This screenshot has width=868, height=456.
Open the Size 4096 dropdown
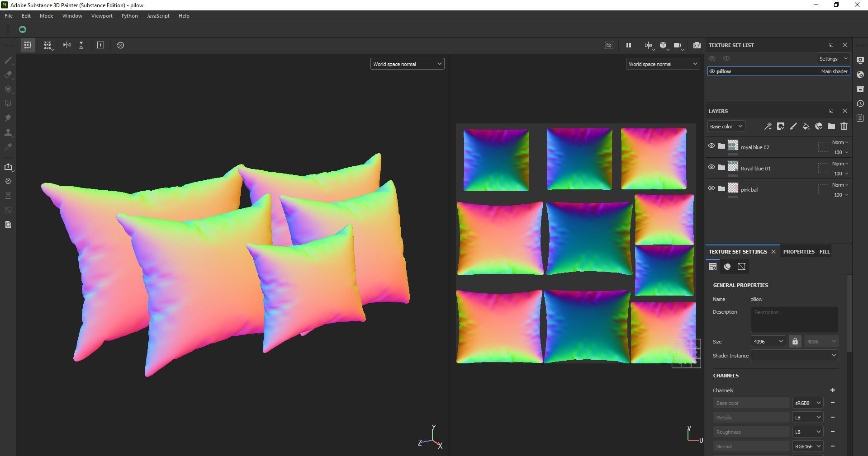point(768,342)
